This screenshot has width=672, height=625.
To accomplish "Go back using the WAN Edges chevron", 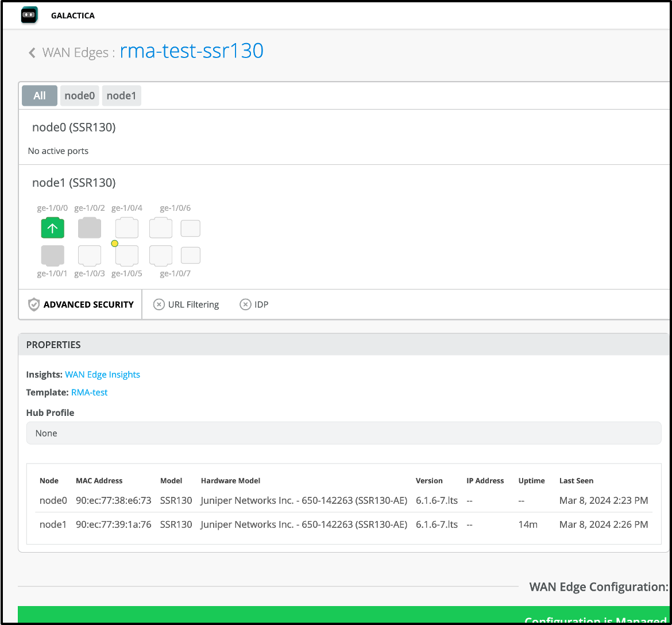I will 32,53.
